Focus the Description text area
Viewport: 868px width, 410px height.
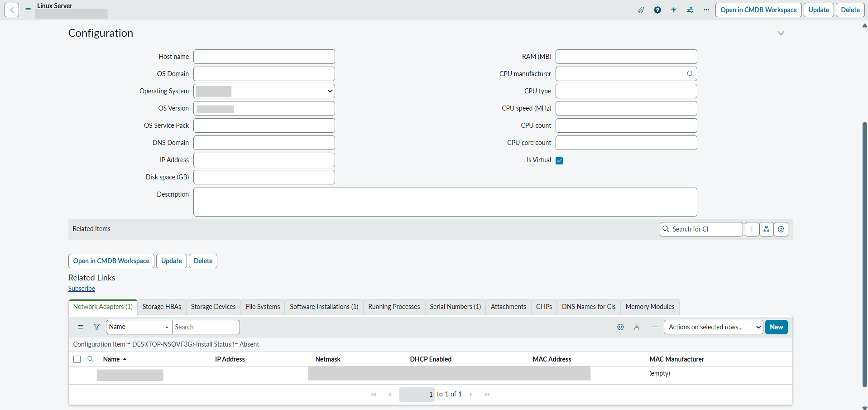[445, 202]
